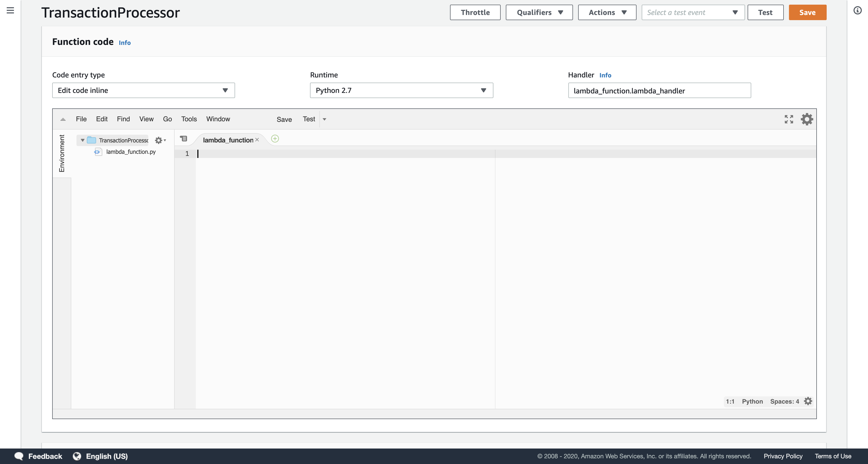
Task: Click the new tab plus icon
Action: tap(275, 139)
